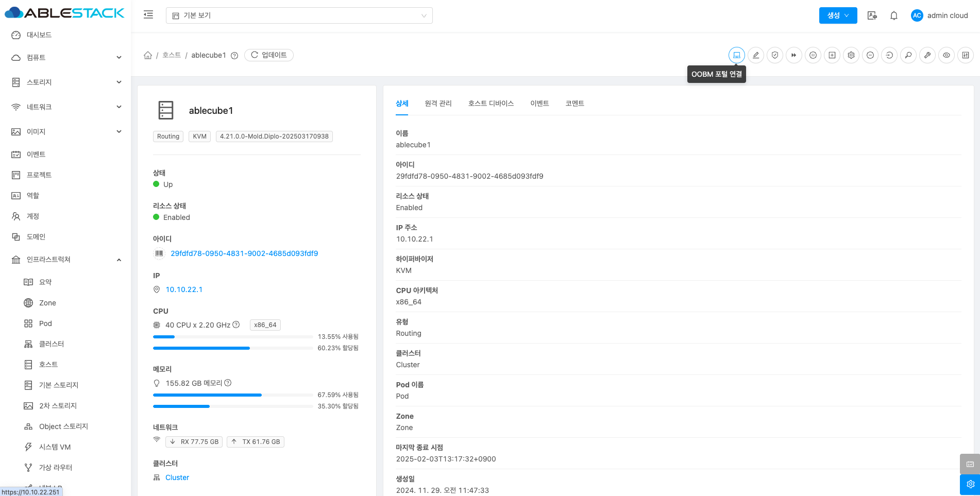Toggle the sidebar menu collapse icon
This screenshot has width=980, height=496.
[148, 15]
